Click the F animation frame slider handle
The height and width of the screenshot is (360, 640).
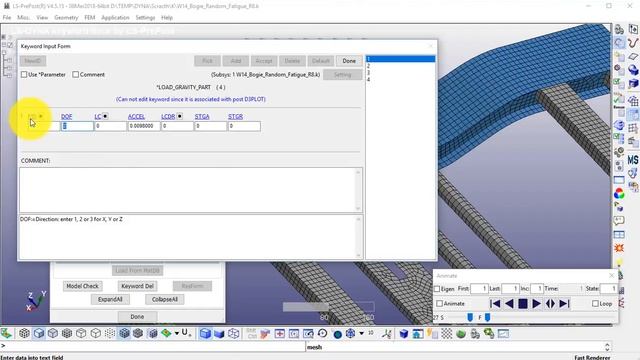coord(487,317)
